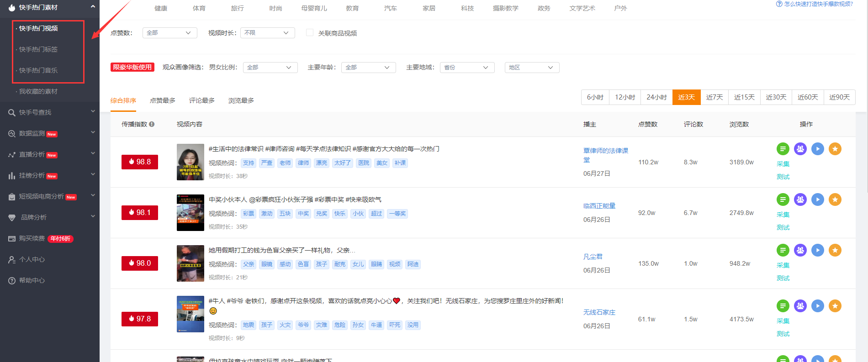Open 临西正能量 broadcaster link
This screenshot has width=868, height=362.
599,206
